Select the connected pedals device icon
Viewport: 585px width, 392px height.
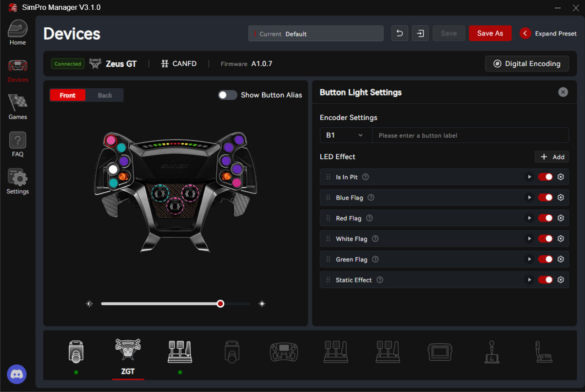(x=180, y=352)
